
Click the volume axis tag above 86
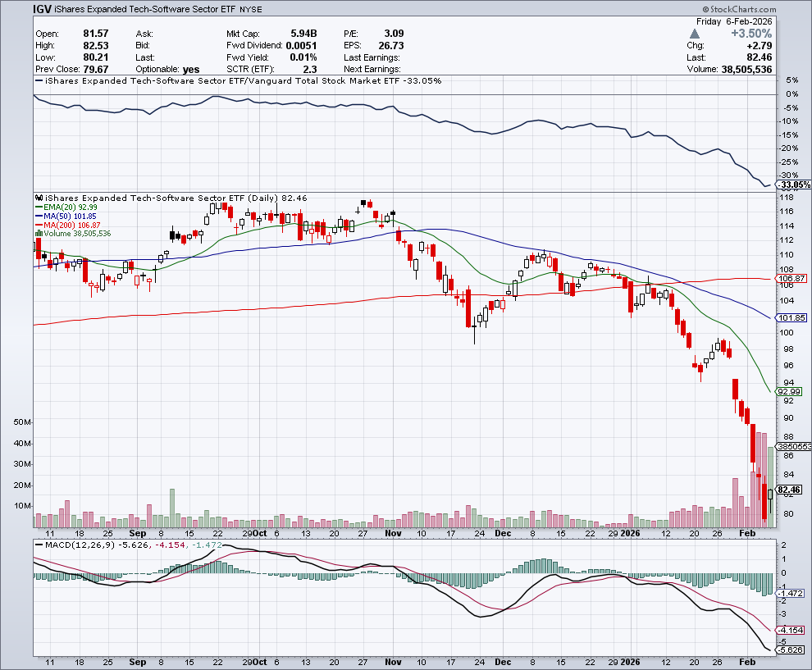794,446
